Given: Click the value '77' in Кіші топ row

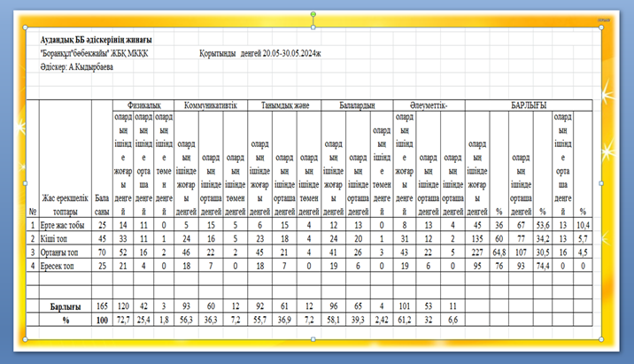Looking at the screenshot, I should point(521,239).
